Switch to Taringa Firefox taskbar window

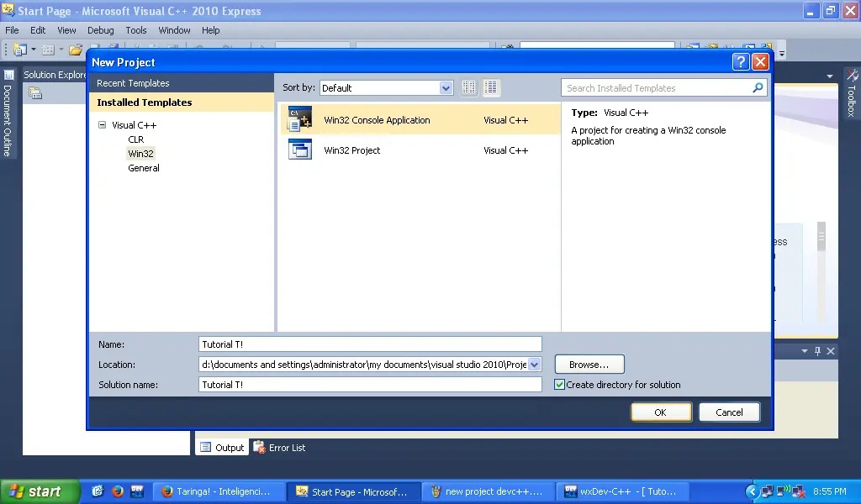pyautogui.click(x=219, y=491)
